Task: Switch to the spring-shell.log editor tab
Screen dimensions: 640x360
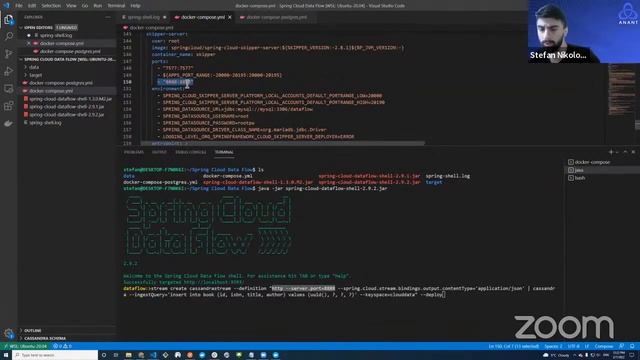Action: pyautogui.click(x=144, y=17)
